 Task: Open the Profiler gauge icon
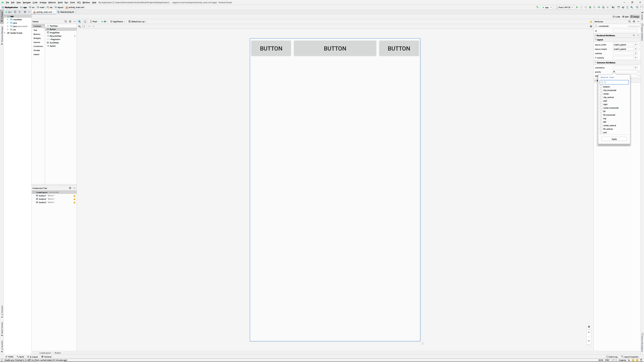point(599,7)
